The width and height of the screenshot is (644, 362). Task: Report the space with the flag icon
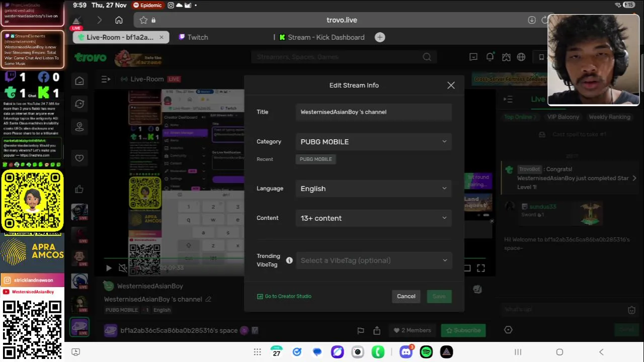(x=361, y=330)
